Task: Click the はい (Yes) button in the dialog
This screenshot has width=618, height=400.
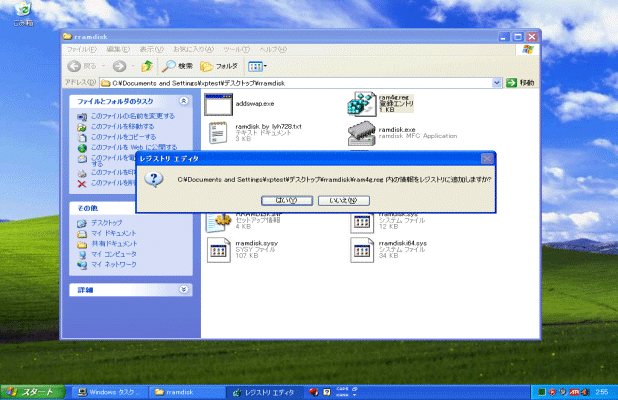Action: 287,201
